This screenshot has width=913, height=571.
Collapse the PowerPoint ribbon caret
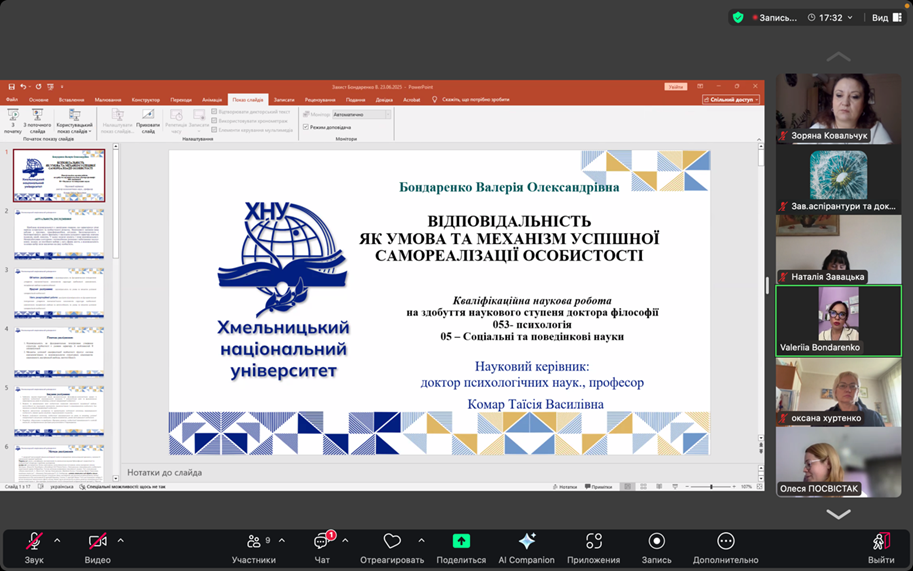[759, 140]
